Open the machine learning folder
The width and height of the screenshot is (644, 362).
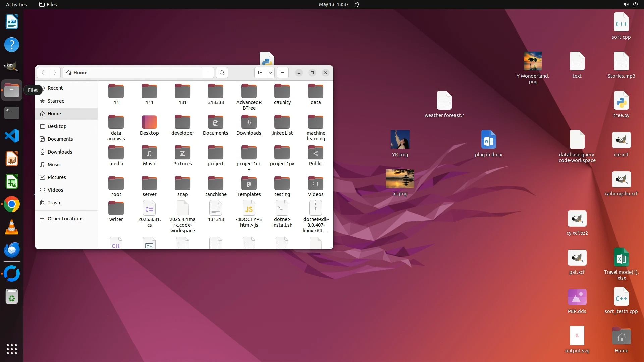coord(316,123)
